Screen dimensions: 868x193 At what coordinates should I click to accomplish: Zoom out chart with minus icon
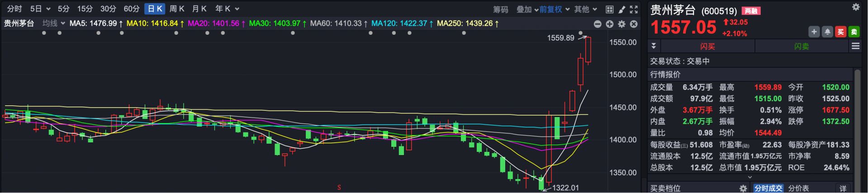(597, 24)
